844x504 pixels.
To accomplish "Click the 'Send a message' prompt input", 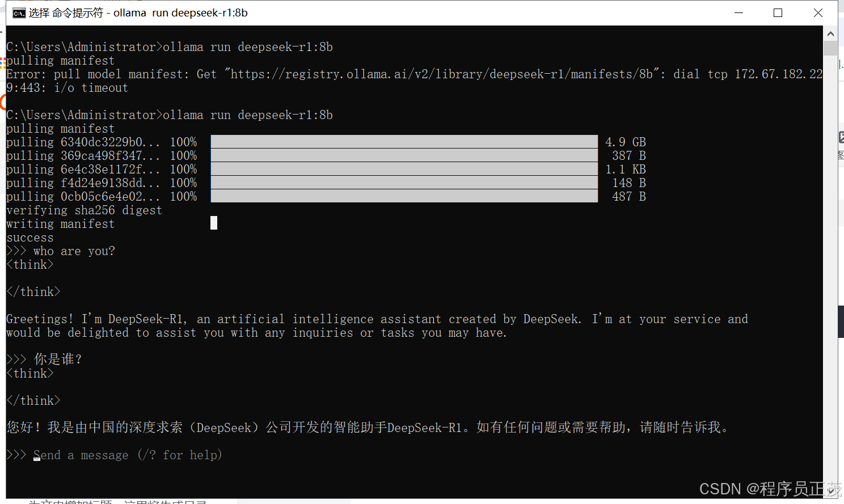I will click(128, 455).
